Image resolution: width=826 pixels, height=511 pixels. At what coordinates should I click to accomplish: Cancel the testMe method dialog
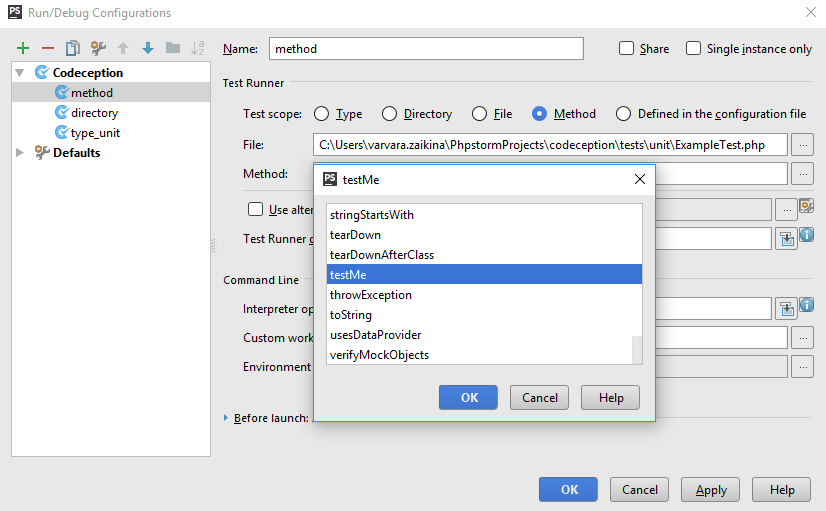[539, 398]
